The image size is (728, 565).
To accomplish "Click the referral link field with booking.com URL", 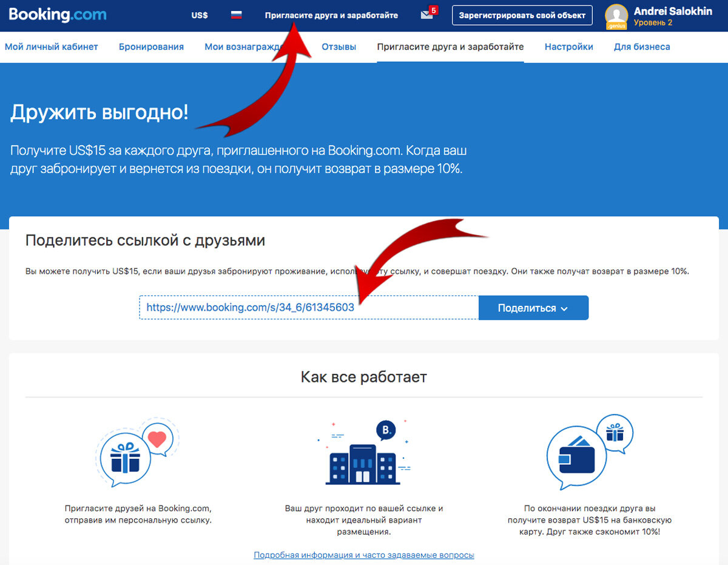I will pyautogui.click(x=309, y=308).
